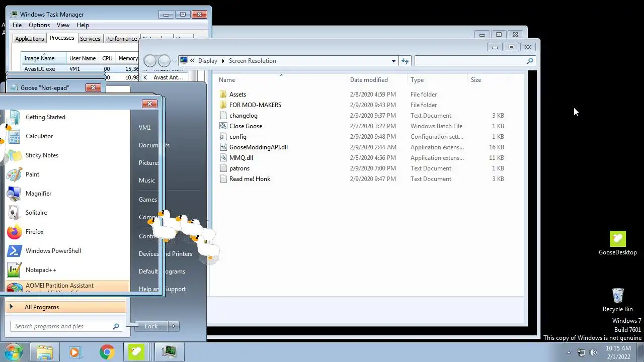The height and width of the screenshot is (362, 644).
Task: Sort files by the Type column
Action: [x=437, y=80]
